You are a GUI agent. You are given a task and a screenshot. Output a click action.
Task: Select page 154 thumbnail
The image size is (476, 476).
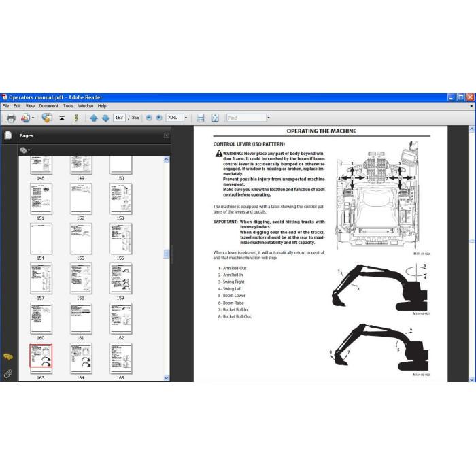tap(41, 239)
